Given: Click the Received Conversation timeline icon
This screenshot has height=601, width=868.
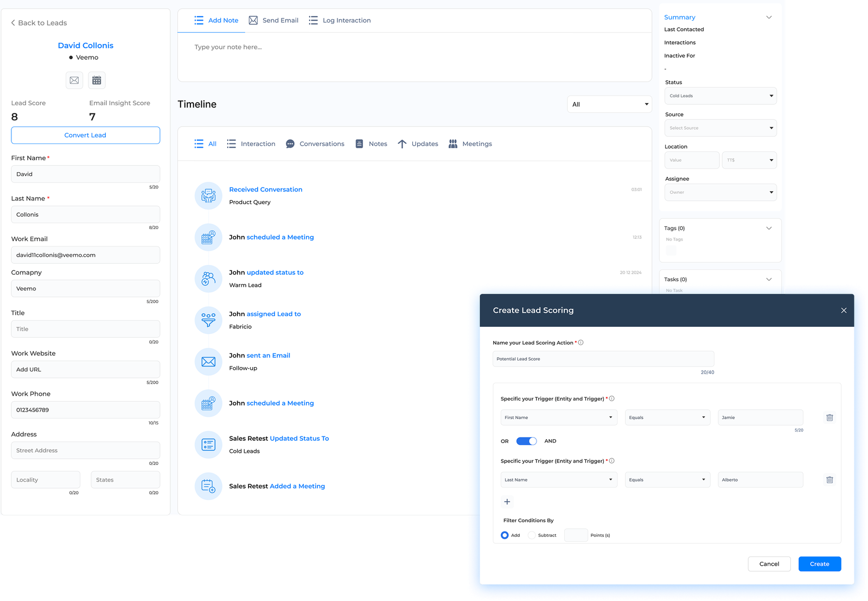Looking at the screenshot, I should tap(208, 196).
